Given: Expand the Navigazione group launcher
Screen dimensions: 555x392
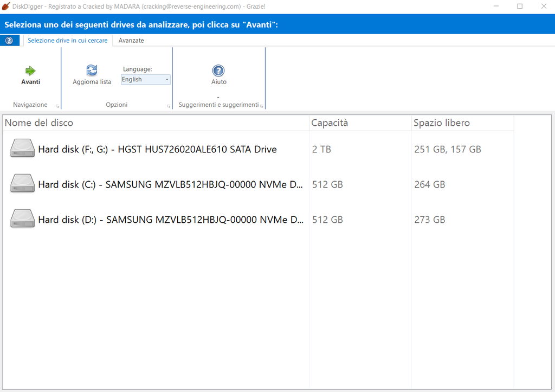Looking at the screenshot, I should 57,106.
